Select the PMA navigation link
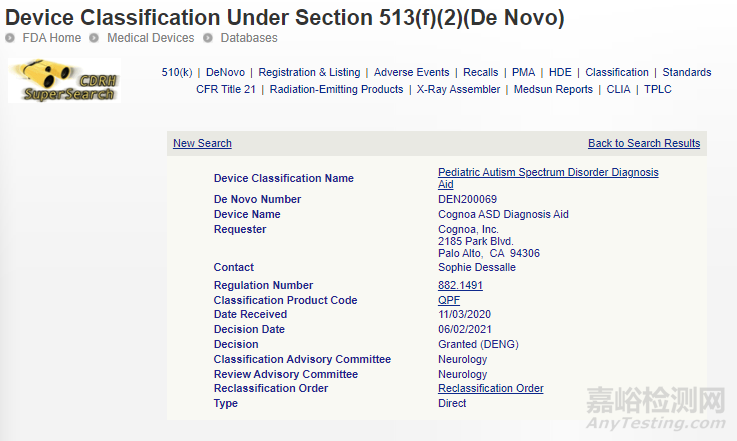The height and width of the screenshot is (441, 737). [x=523, y=72]
